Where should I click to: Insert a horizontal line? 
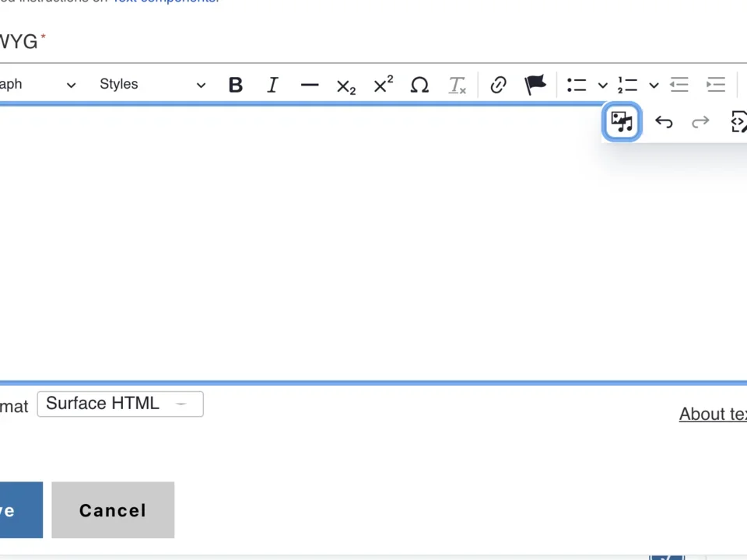[309, 85]
